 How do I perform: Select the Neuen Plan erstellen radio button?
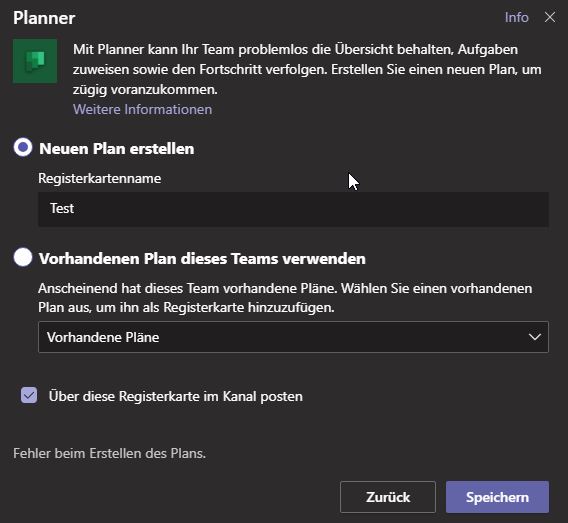(x=23, y=147)
